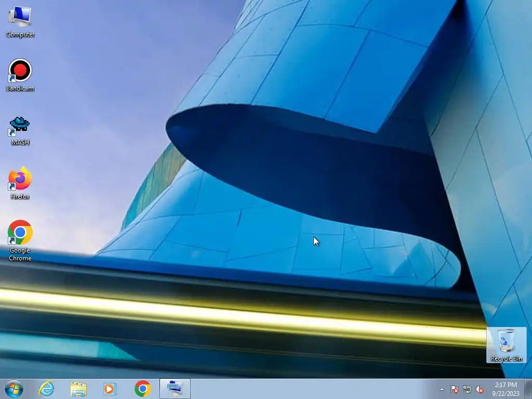Open the muted volume speaker icon
Screen dimensions: 532x399
[480, 389]
